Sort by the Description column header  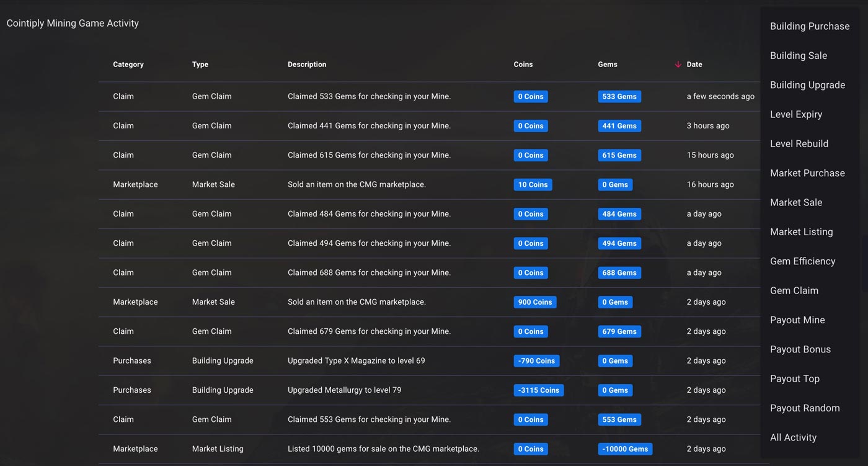pos(307,65)
